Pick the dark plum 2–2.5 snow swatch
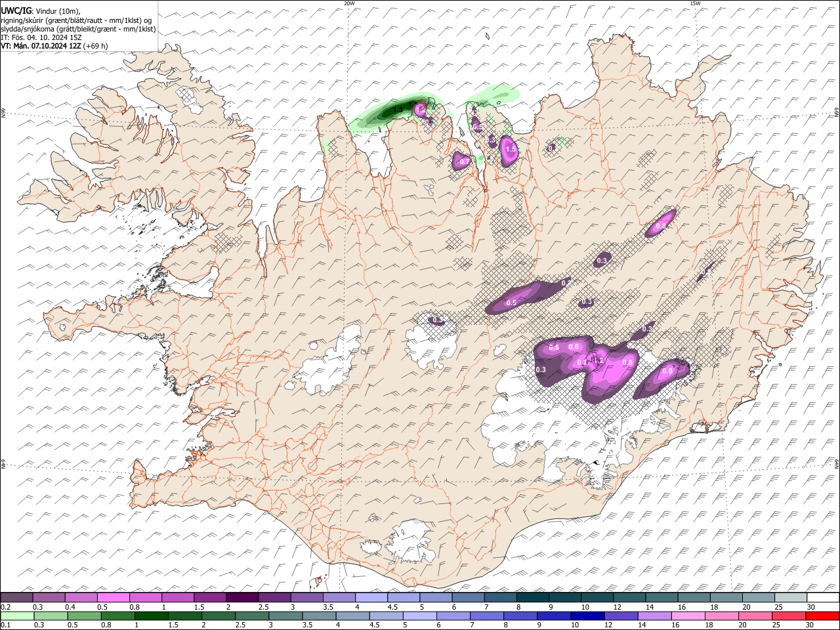The height and width of the screenshot is (630, 840). 242,598
